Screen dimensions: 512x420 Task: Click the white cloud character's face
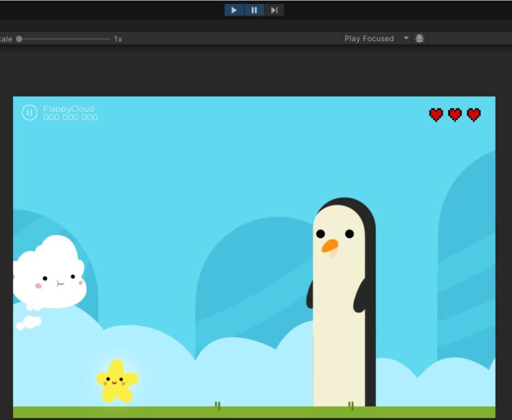[59, 281]
